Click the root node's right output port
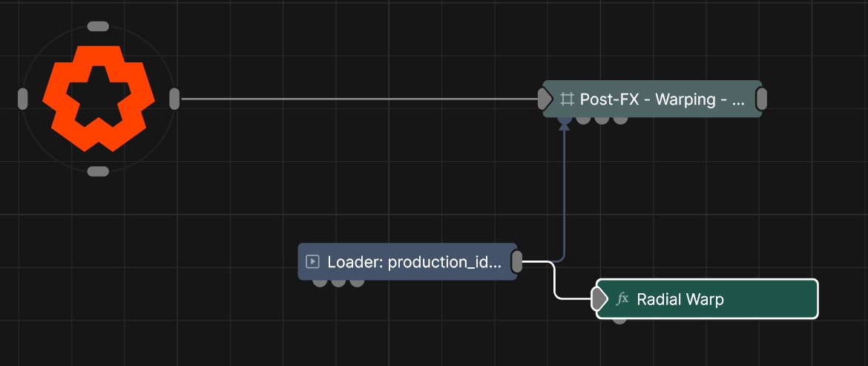This screenshot has width=868, height=366. click(x=174, y=99)
